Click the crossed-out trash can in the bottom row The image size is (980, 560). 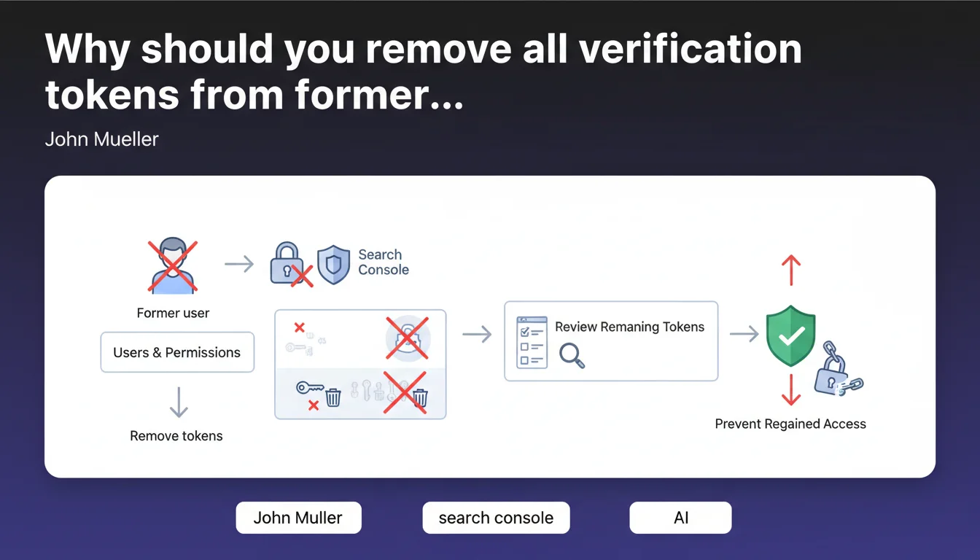click(x=419, y=397)
